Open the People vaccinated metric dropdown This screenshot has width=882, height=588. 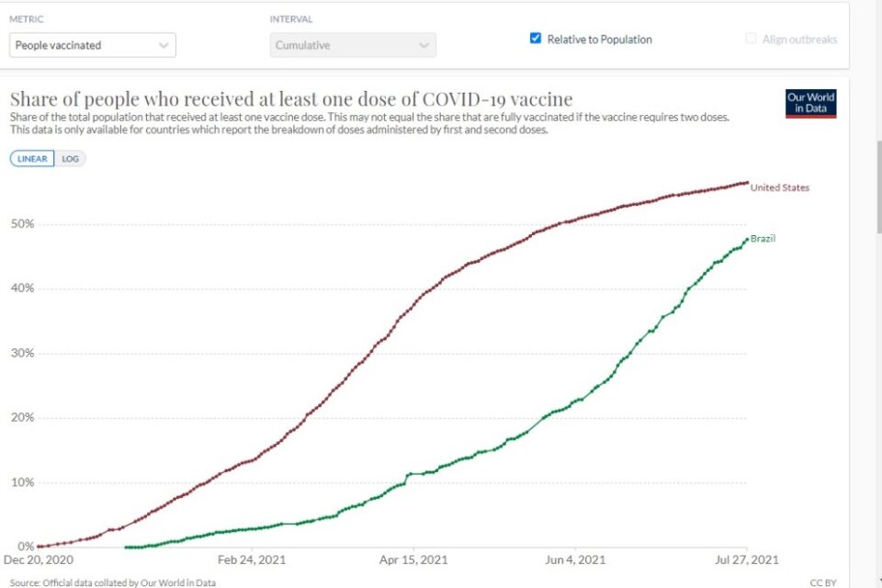[92, 45]
